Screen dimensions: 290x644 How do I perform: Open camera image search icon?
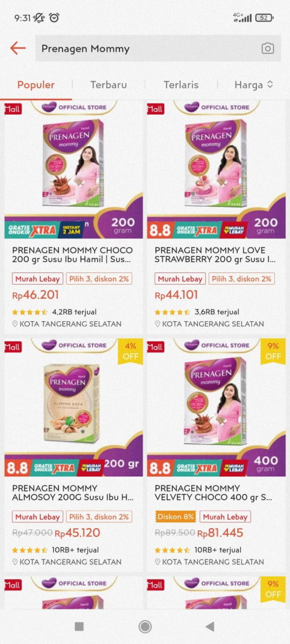pos(267,49)
